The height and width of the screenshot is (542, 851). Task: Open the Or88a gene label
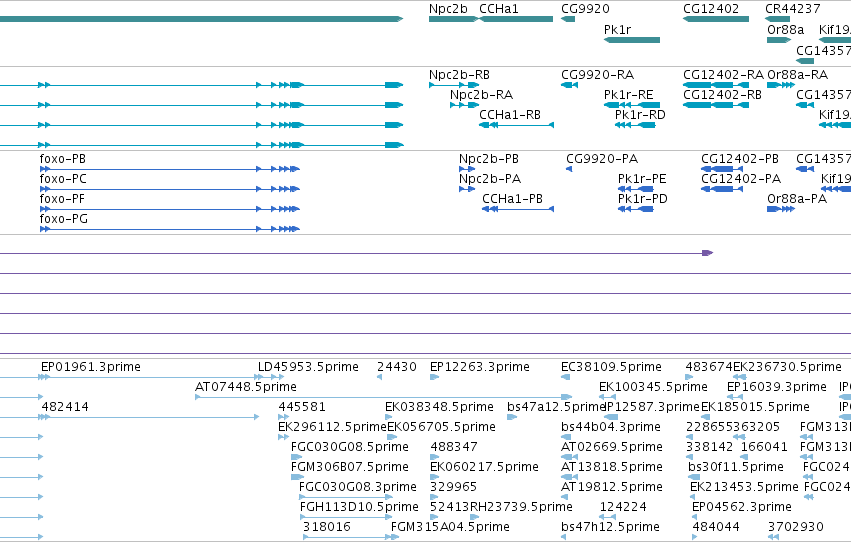point(785,29)
